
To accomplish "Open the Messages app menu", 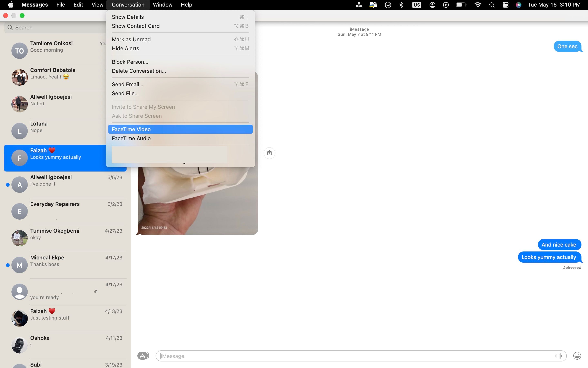I will (35, 5).
